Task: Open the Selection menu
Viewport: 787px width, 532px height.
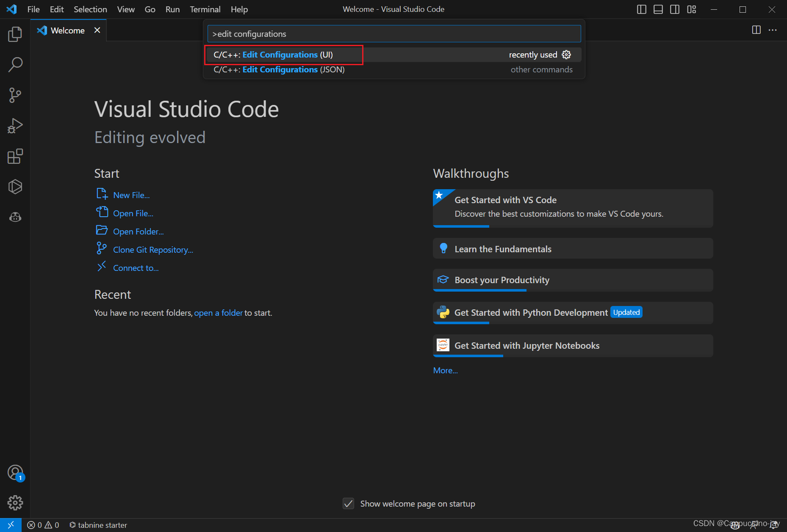Action: tap(90, 9)
